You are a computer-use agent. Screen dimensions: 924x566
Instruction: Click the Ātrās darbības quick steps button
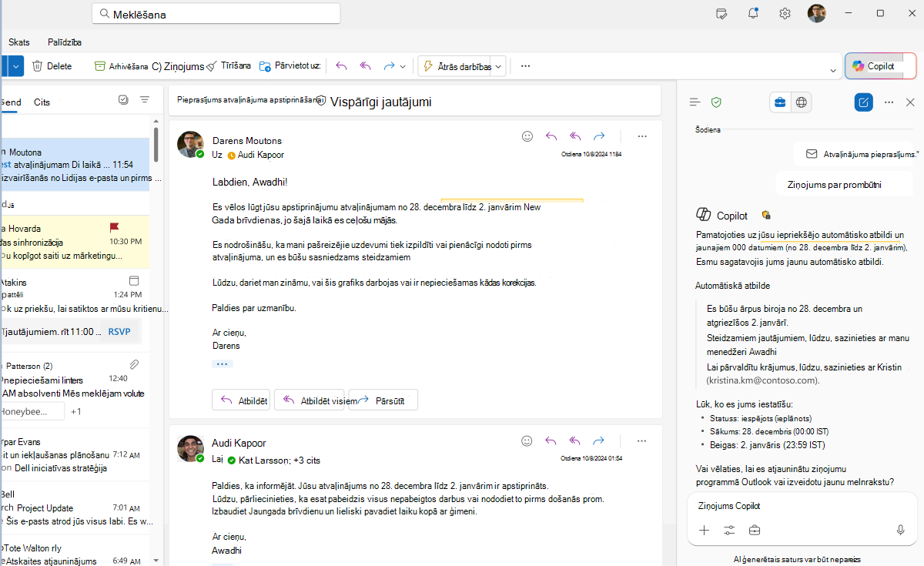(x=456, y=66)
